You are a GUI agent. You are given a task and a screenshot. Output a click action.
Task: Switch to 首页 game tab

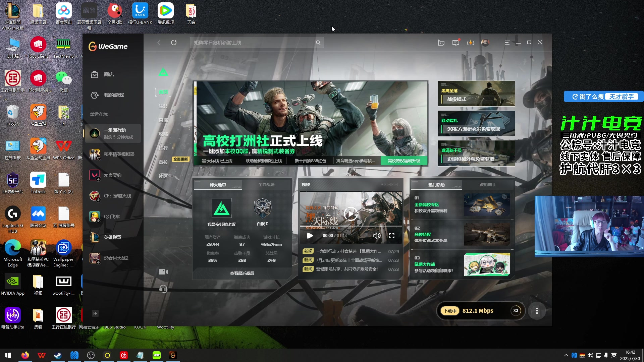163,92
